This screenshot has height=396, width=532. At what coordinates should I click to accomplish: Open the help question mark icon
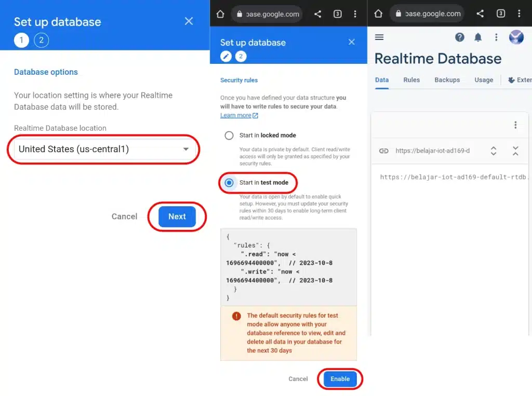[x=460, y=37]
